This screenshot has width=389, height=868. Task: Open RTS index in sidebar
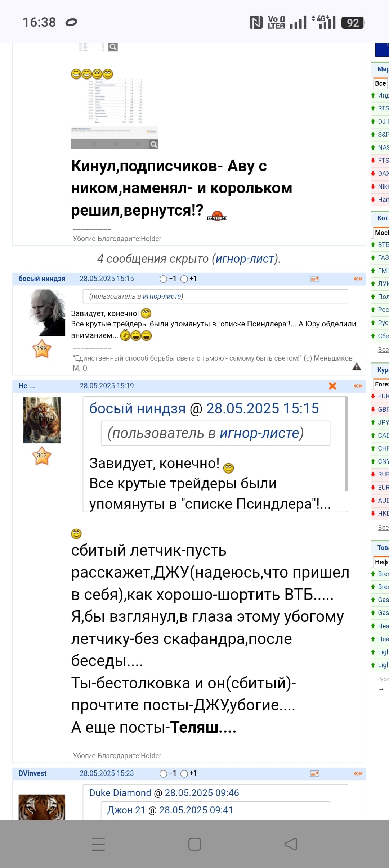point(383,108)
